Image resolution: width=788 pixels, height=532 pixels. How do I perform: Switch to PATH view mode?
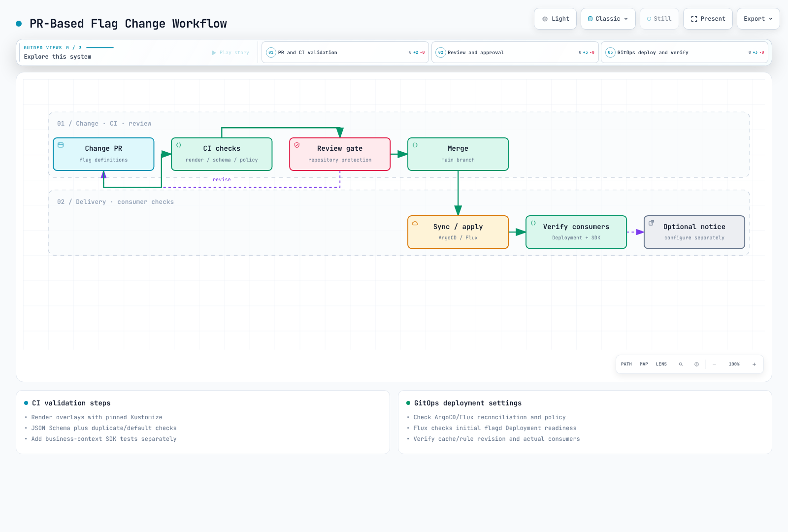tap(626, 364)
